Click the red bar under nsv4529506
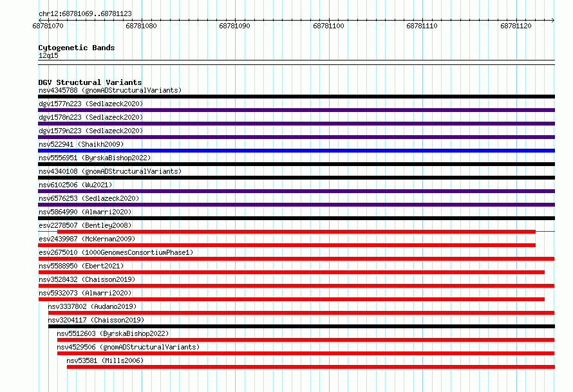Screen dimensions: 573x392 pos(306,353)
